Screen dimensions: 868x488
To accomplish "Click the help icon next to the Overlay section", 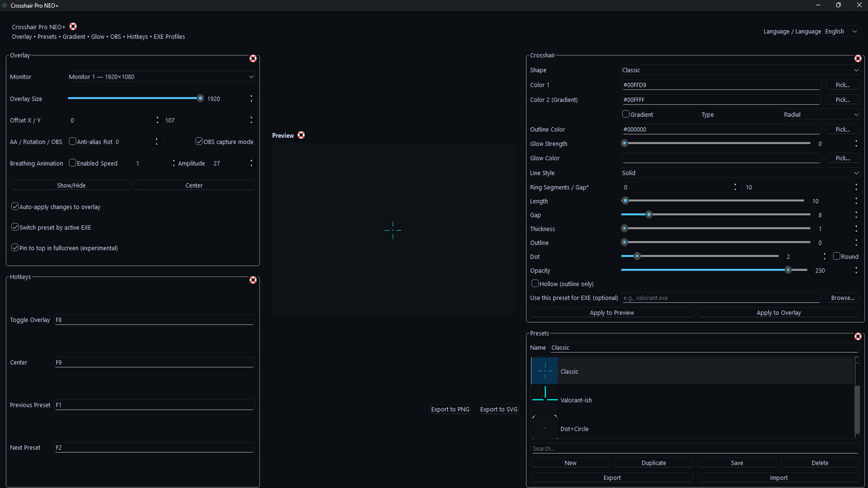I will (253, 58).
